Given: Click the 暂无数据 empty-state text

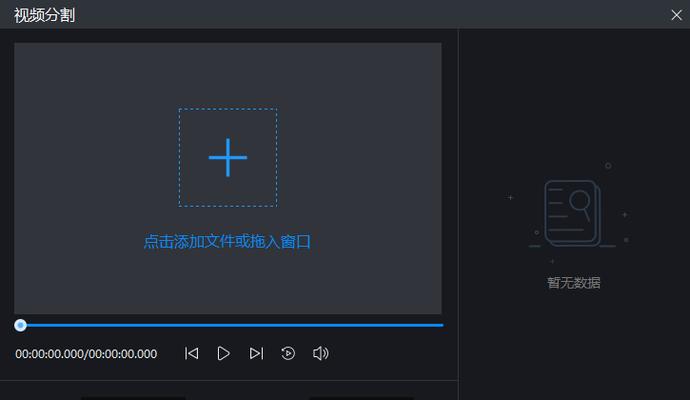Looking at the screenshot, I should click(x=573, y=283).
